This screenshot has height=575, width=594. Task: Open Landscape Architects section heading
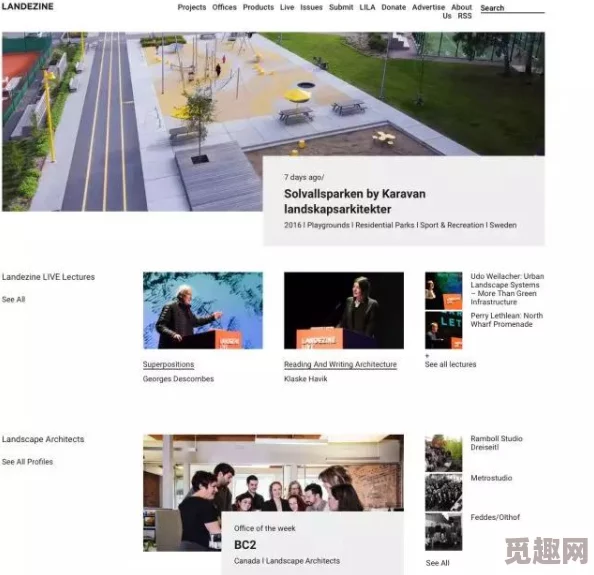pyautogui.click(x=43, y=439)
